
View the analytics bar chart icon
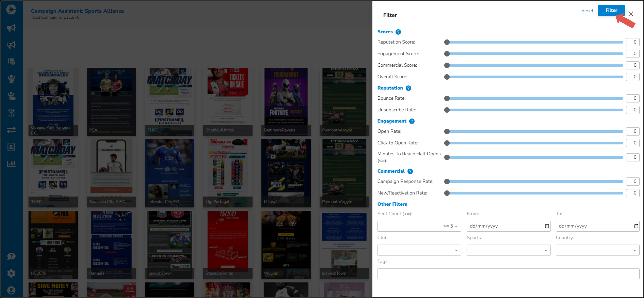pos(11,164)
